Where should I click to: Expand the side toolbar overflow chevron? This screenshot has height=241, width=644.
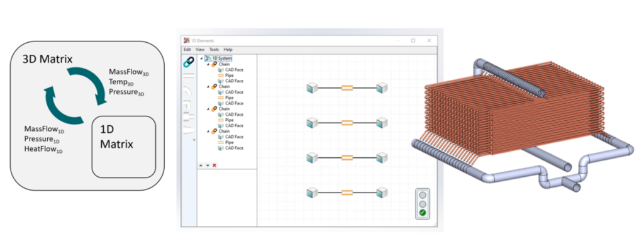coord(194,140)
